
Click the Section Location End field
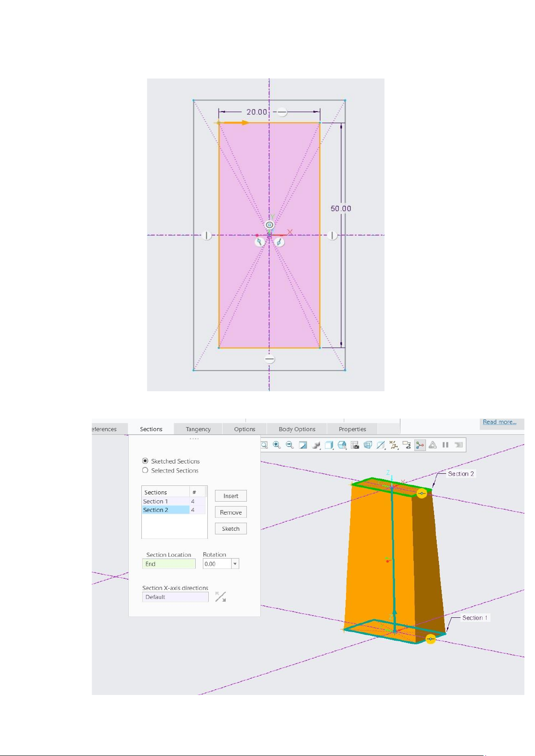[x=169, y=564]
